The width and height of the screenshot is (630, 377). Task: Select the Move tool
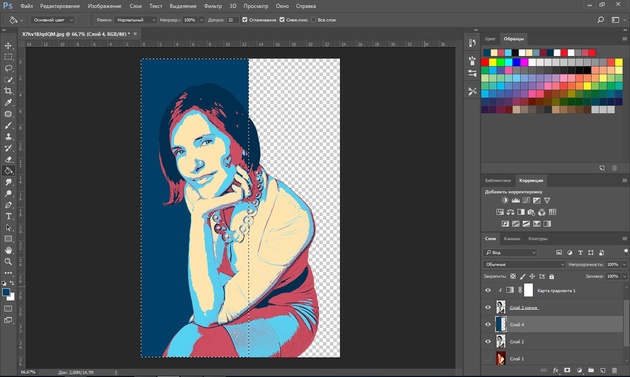click(8, 46)
